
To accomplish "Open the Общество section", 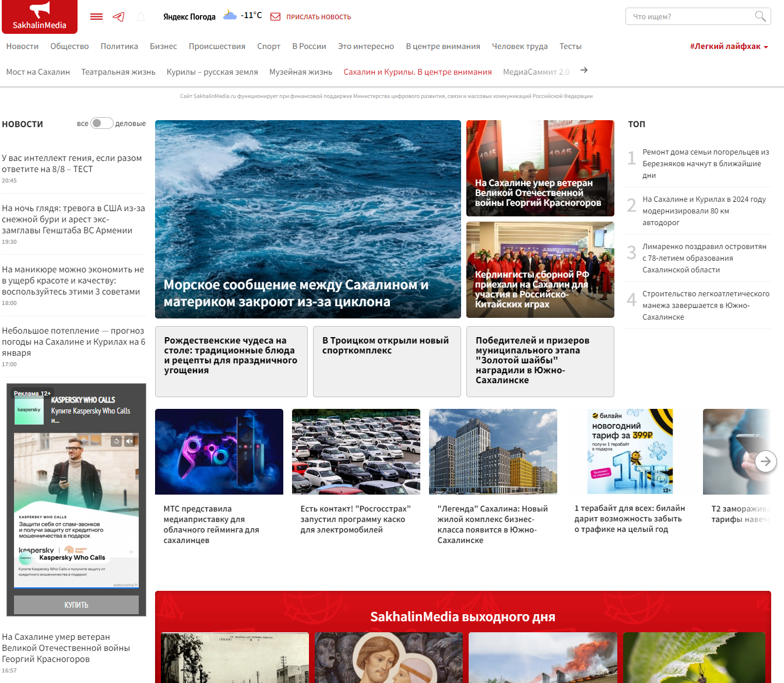I will tap(69, 47).
